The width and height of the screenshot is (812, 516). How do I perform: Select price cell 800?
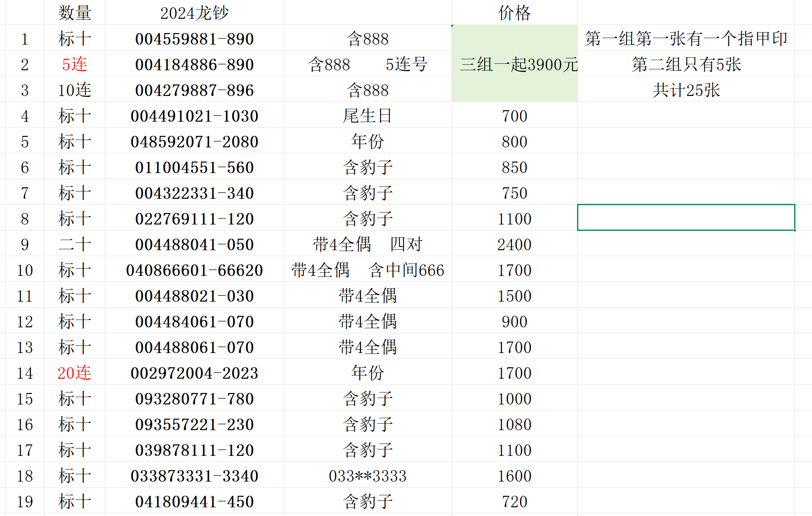click(515, 141)
